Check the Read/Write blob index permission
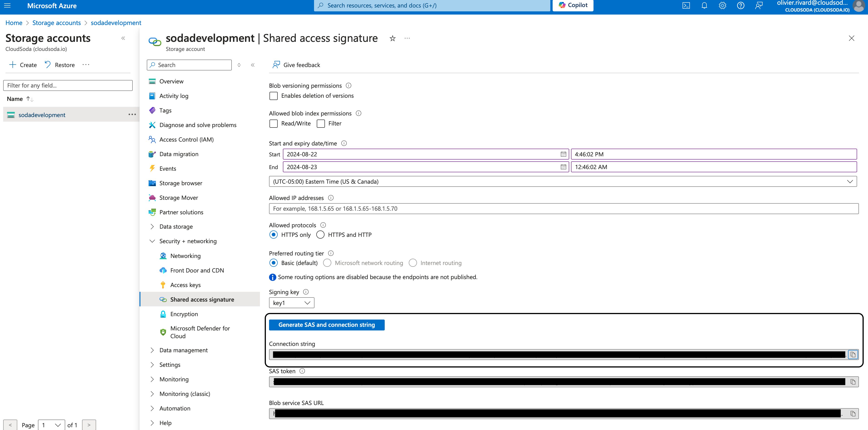Screen dimensions: 868x430 pos(274,124)
